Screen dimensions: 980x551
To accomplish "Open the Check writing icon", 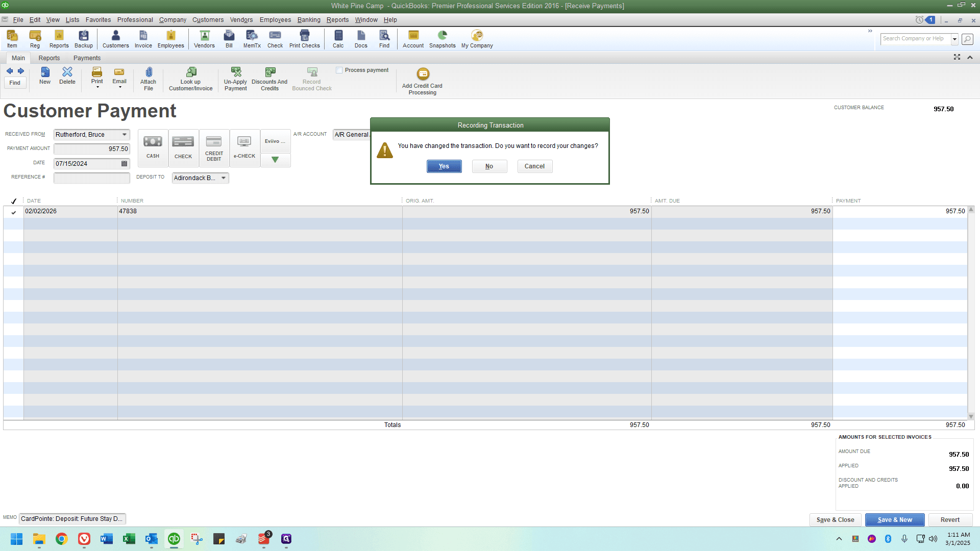I will (275, 39).
